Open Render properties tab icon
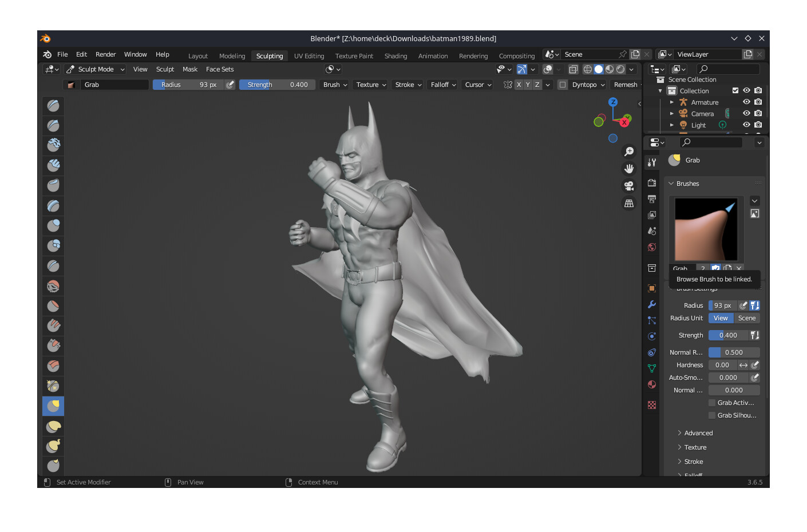The width and height of the screenshot is (807, 532). coord(652,183)
